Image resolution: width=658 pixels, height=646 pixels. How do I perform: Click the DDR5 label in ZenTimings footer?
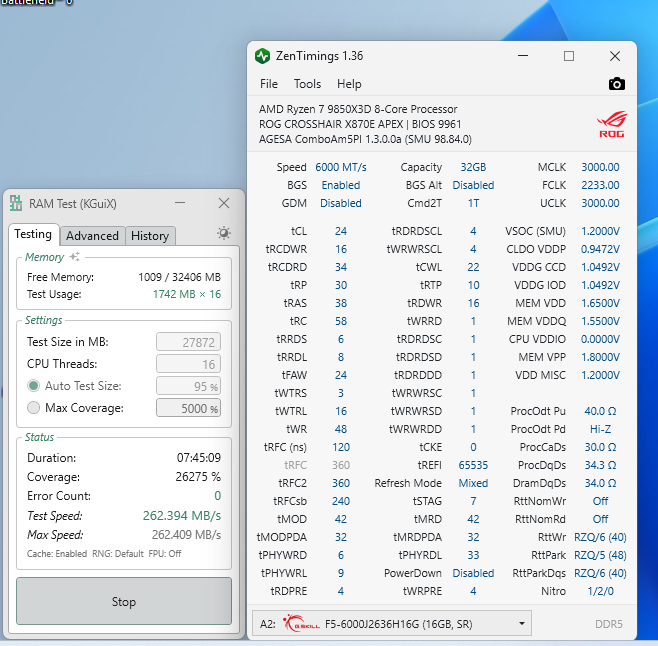coord(608,624)
